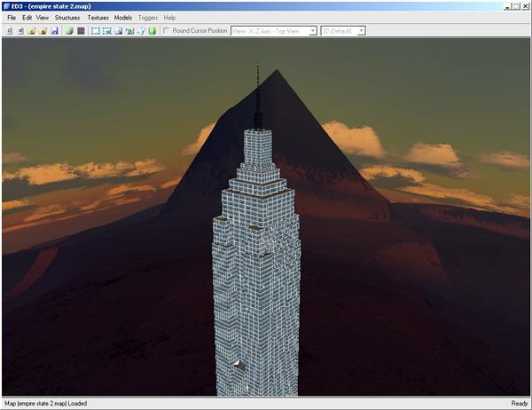Click the 'Ready' status bar text
This screenshot has height=410, width=532.
pos(519,404)
